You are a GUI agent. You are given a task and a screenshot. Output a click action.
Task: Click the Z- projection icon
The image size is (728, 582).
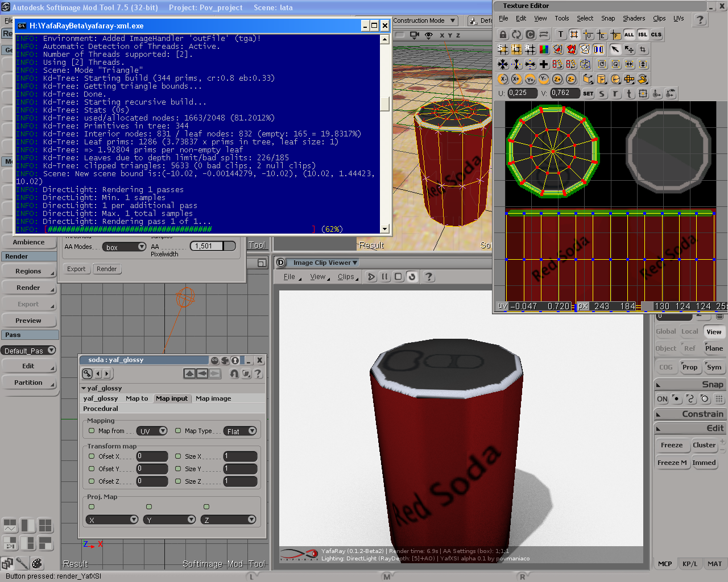[571, 79]
